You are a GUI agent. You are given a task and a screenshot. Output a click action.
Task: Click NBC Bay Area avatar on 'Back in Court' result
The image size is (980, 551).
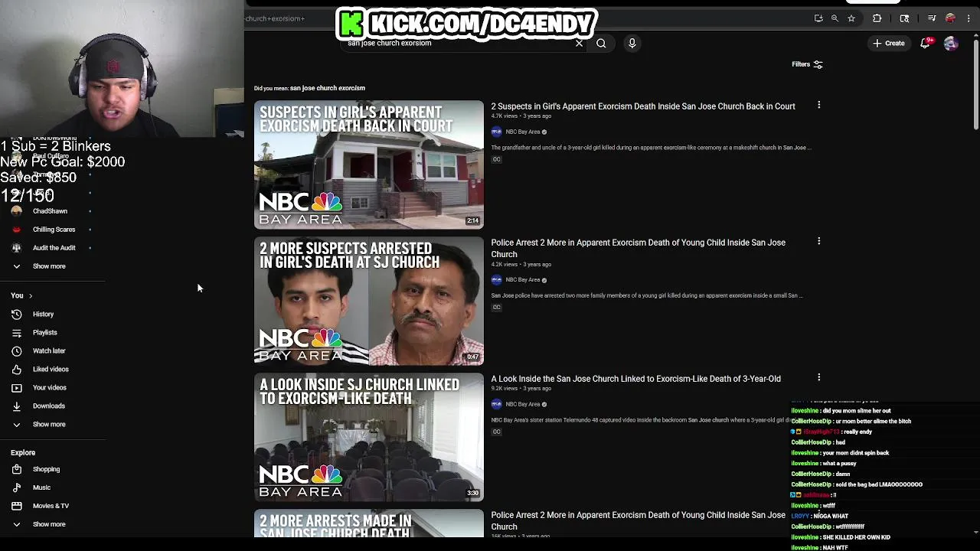pyautogui.click(x=496, y=132)
